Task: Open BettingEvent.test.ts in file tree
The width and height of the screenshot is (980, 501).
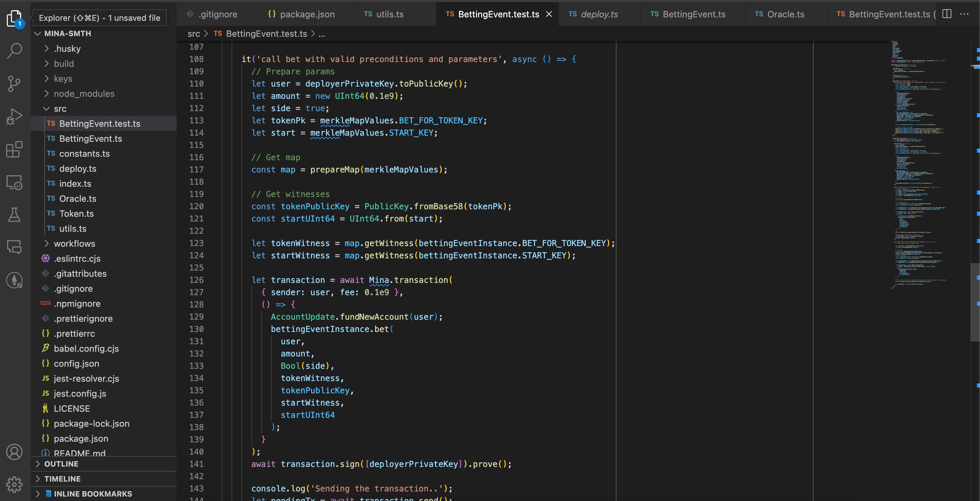Action: pos(103,123)
